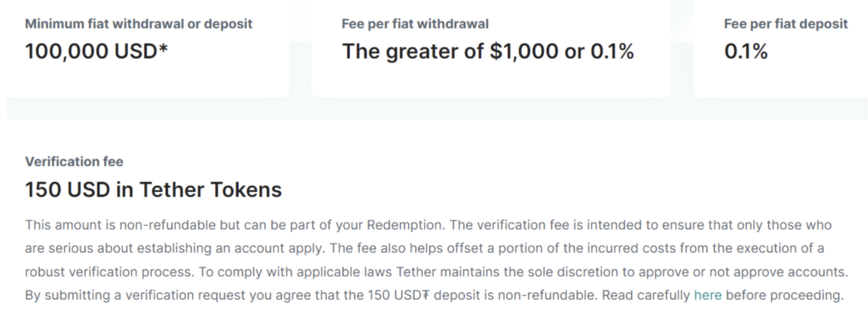Click "are serious about establishing an account" phrase
This screenshot has width=868, height=324.
coord(140,248)
